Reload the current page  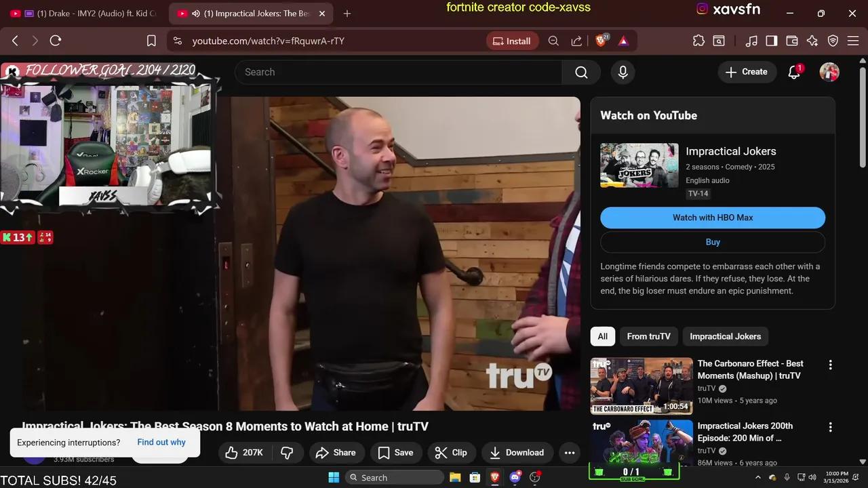(56, 41)
